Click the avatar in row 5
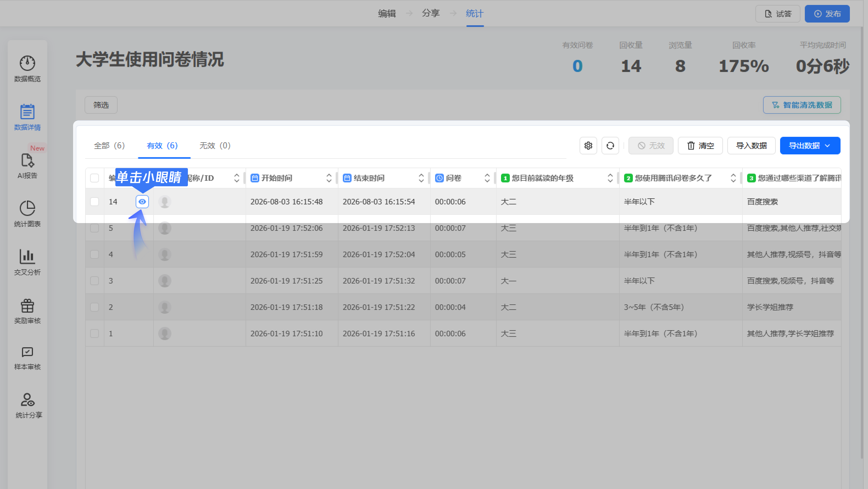The height and width of the screenshot is (489, 868). (165, 228)
